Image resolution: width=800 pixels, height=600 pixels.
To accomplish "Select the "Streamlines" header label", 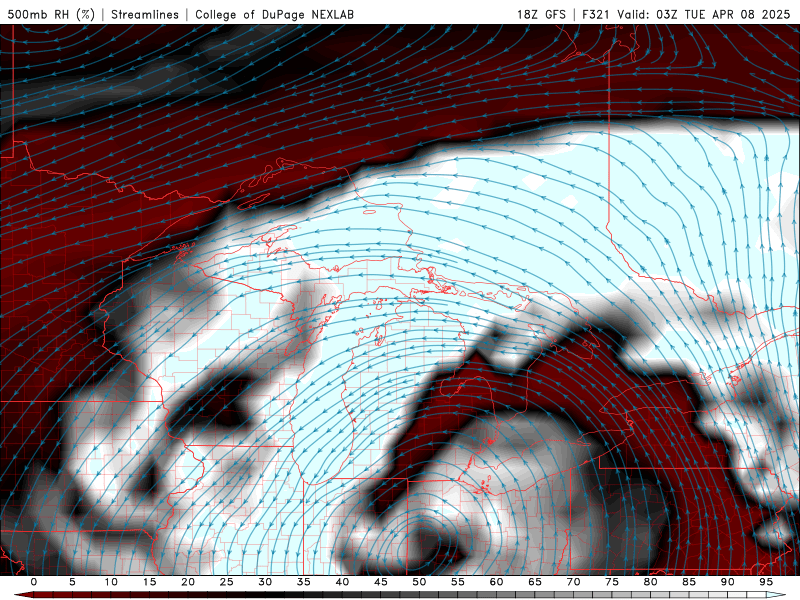I will click(145, 14).
